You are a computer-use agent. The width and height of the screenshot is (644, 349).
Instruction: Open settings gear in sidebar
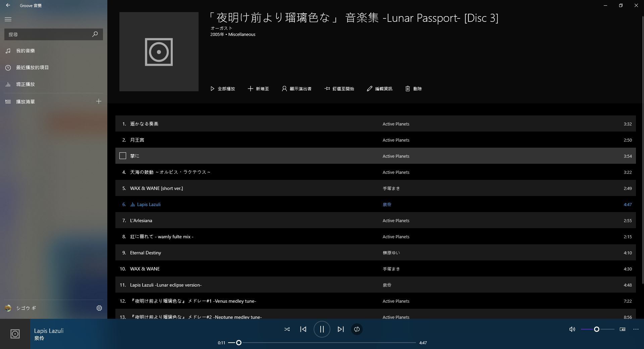[x=99, y=308]
